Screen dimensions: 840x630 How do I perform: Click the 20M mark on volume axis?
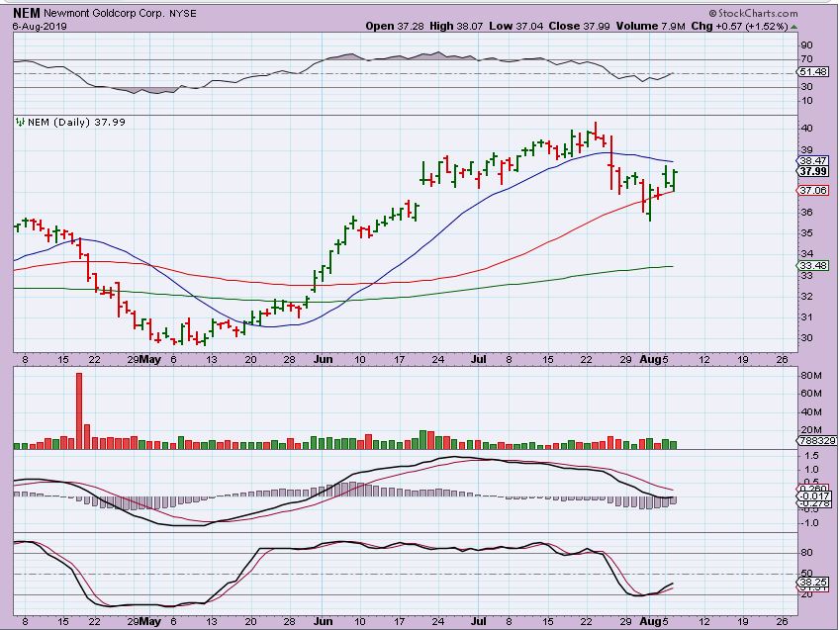811,429
